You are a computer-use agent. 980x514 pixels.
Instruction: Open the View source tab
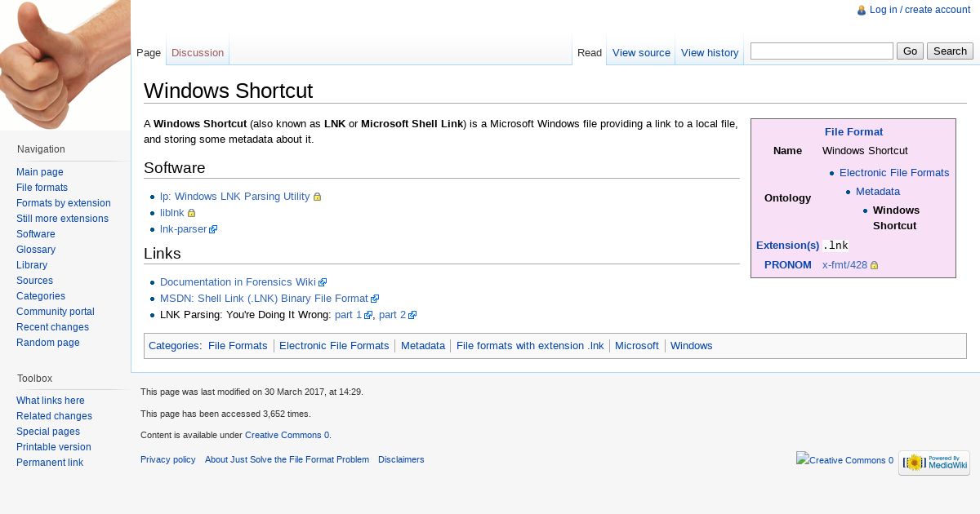pos(641,52)
